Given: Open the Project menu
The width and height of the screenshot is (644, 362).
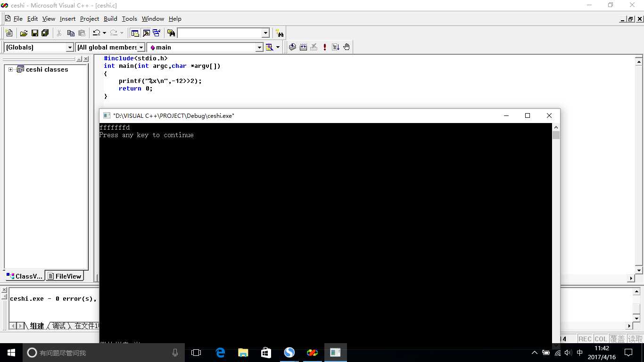Looking at the screenshot, I should pos(90,19).
